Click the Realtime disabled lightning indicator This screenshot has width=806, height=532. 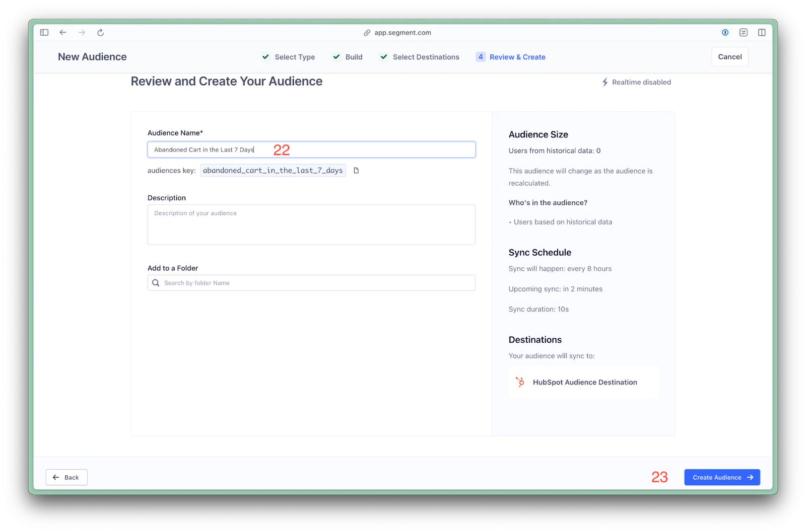[x=605, y=82]
